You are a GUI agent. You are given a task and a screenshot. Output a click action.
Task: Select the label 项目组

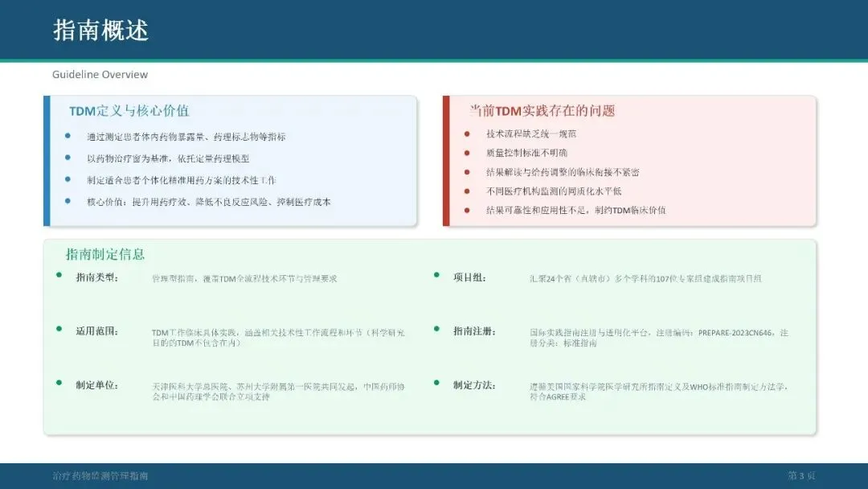[469, 277]
